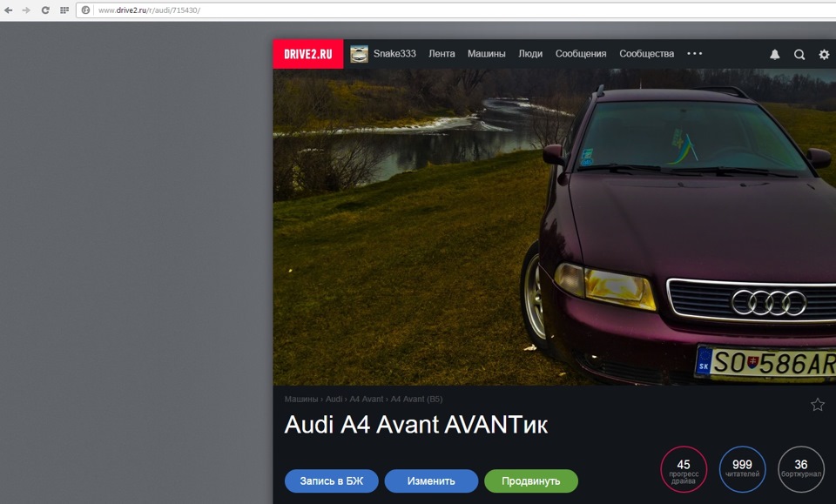836x504 pixels.
Task: Open the Машины menu item
Action: click(x=486, y=54)
